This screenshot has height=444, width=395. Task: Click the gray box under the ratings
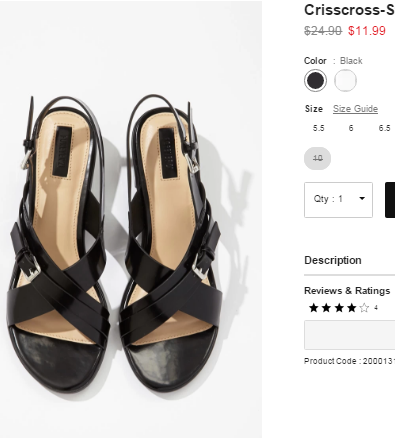[x=350, y=335]
